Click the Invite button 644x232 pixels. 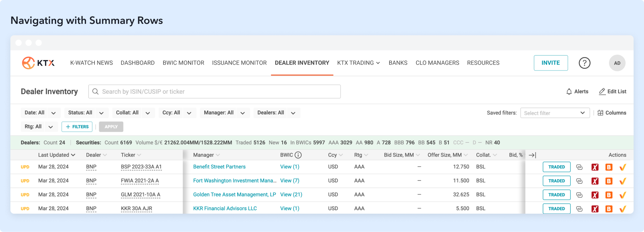pyautogui.click(x=551, y=63)
